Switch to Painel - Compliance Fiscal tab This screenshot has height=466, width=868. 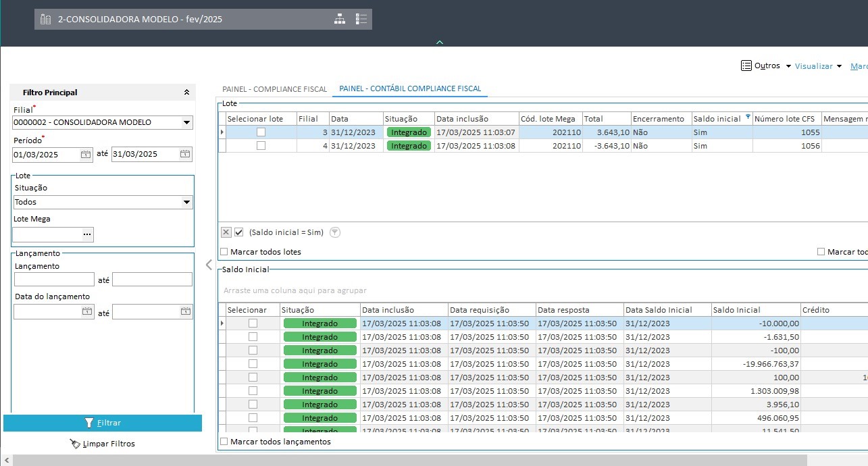click(x=274, y=89)
